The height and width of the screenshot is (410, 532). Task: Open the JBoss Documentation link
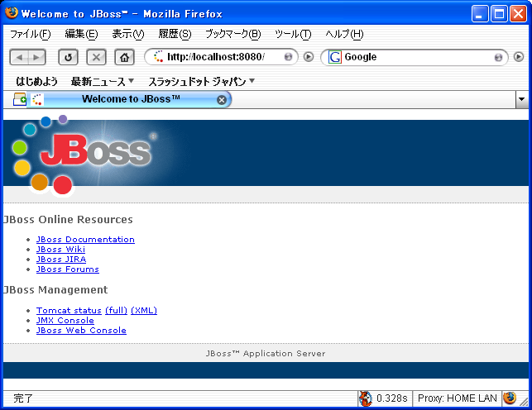point(85,240)
